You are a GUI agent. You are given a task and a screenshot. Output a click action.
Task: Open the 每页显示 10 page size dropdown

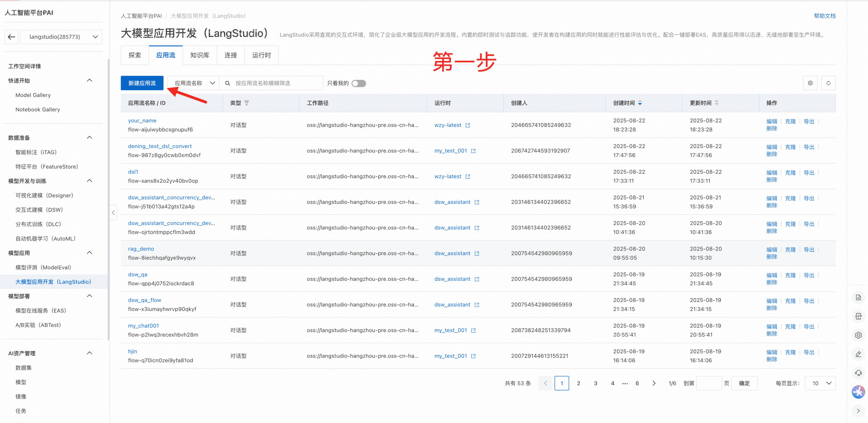click(820, 383)
